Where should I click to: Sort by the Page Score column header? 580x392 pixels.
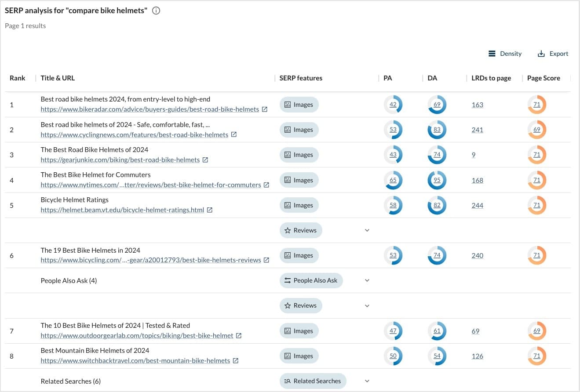(544, 78)
